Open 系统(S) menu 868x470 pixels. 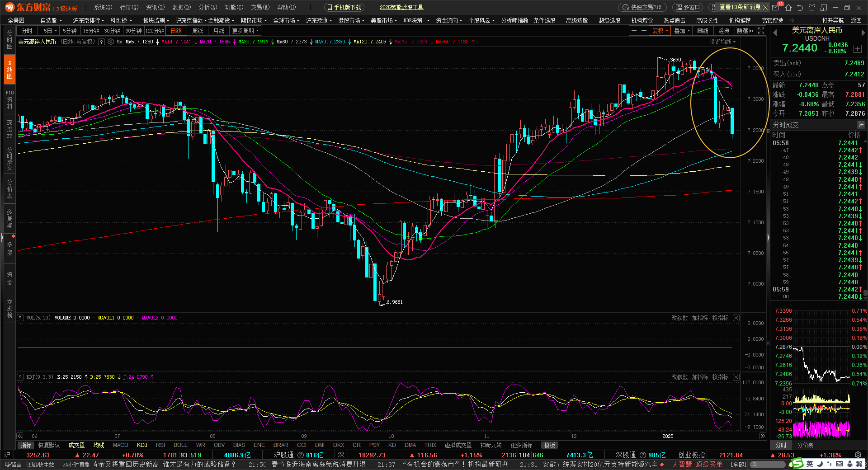pyautogui.click(x=103, y=7)
